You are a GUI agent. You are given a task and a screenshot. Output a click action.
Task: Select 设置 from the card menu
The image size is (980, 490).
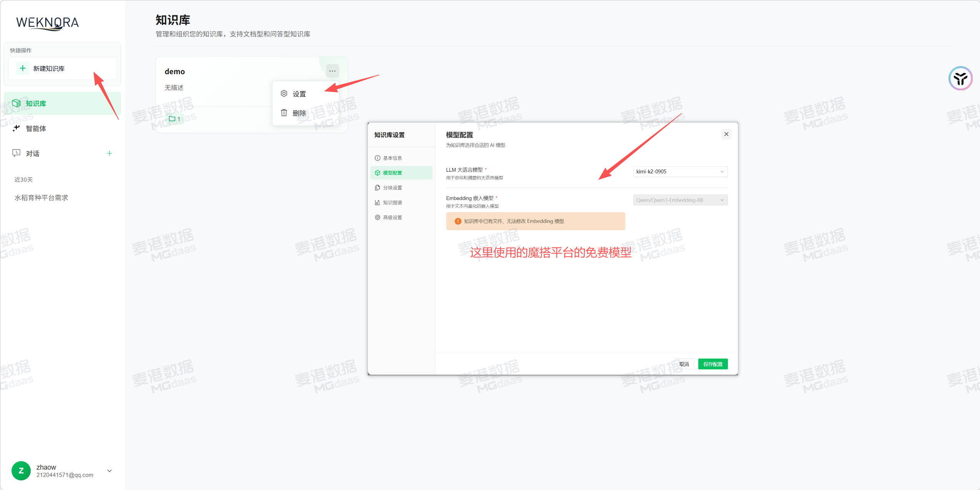299,94
